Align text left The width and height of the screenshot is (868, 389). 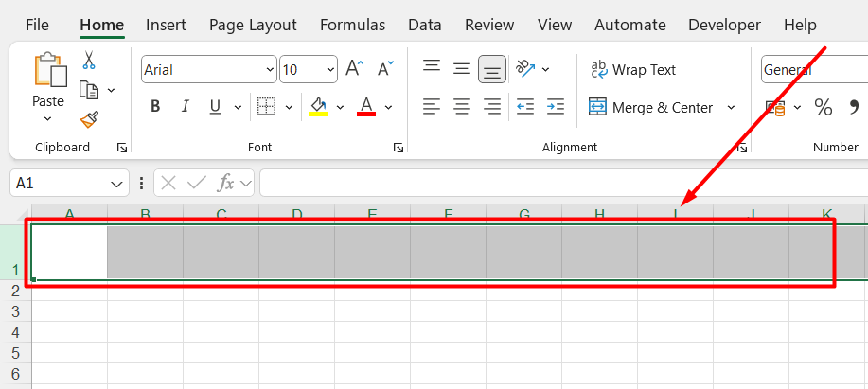coord(432,106)
